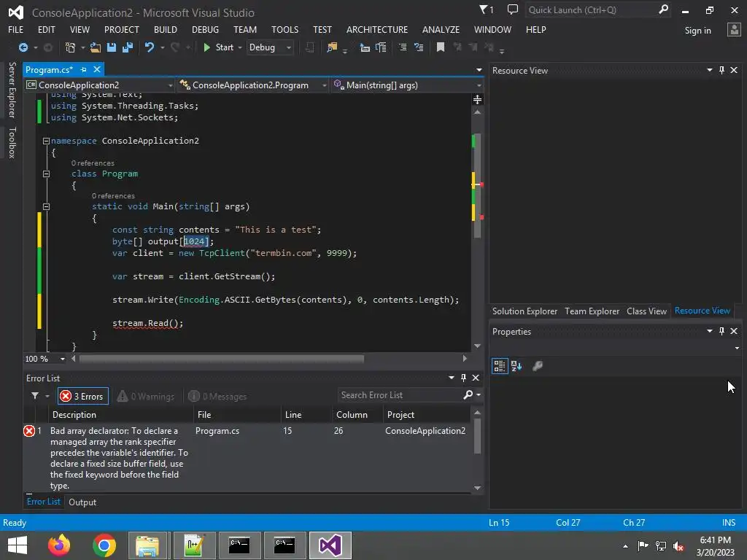Open Property Pages wrench icon
The width and height of the screenshot is (747, 560).
(538, 366)
